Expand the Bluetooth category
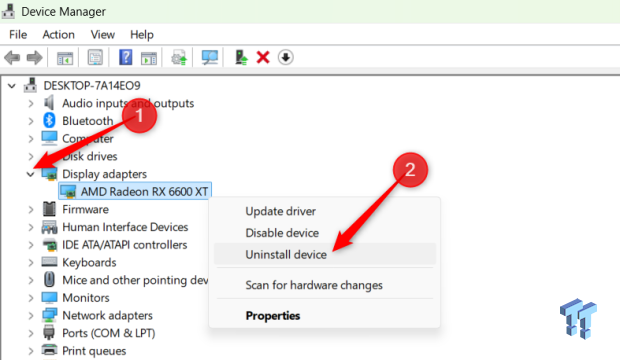Screen dimensions: 620x360 pos(31,121)
